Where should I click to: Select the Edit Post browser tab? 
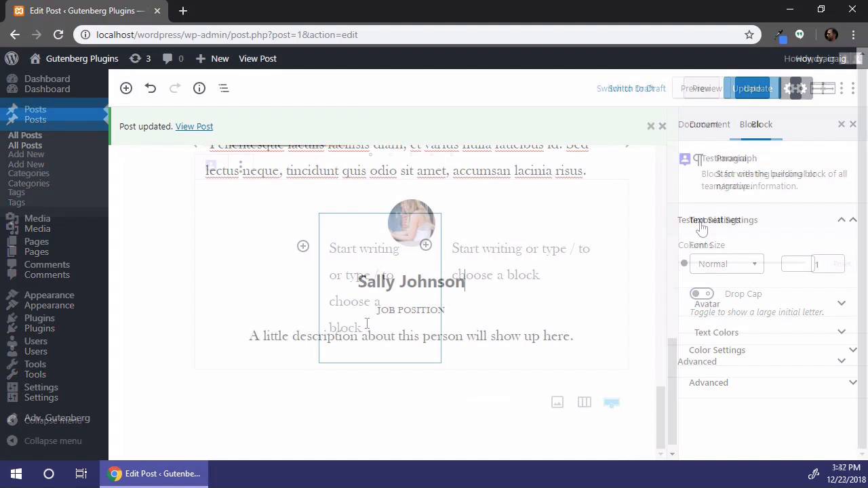tap(87, 11)
